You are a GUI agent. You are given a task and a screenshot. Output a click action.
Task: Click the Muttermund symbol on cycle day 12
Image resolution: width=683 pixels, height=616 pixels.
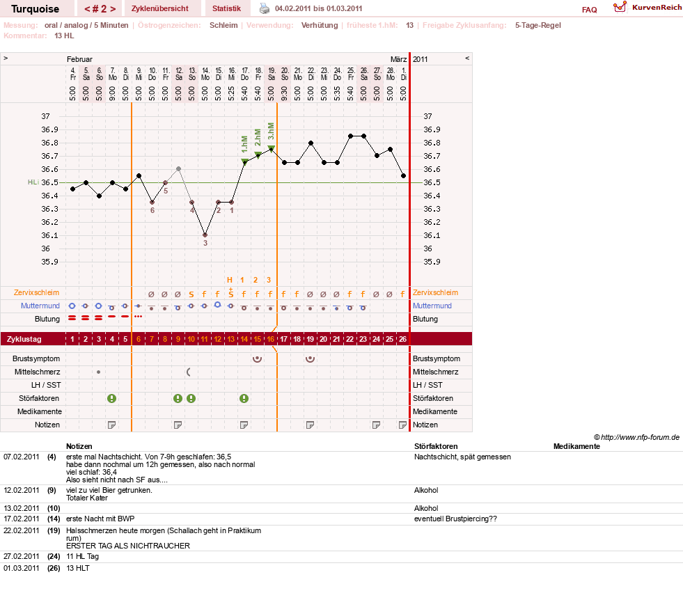pyautogui.click(x=218, y=305)
